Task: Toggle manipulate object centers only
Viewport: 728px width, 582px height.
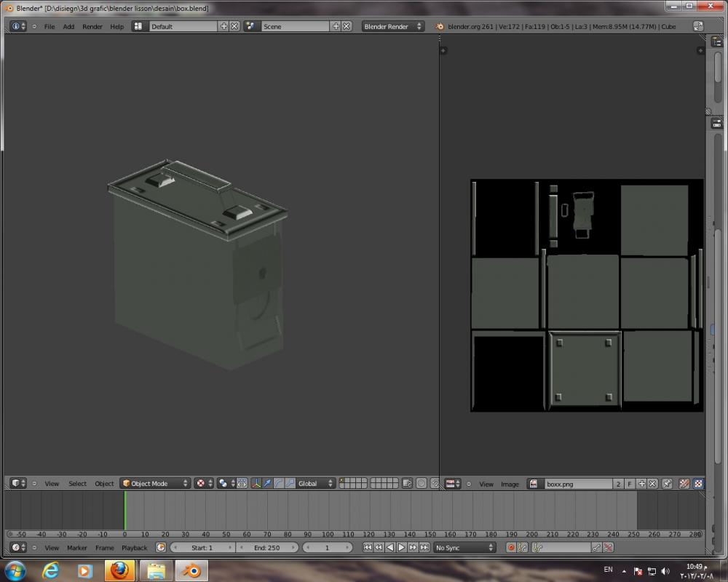Action: tap(242, 483)
